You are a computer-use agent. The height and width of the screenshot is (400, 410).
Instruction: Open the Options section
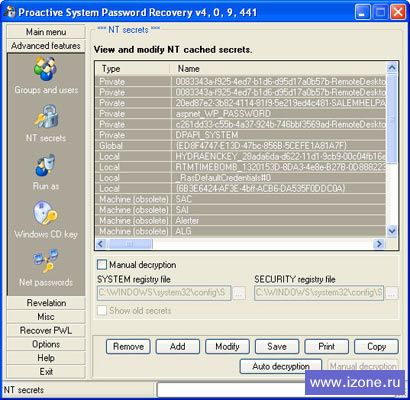tap(46, 344)
